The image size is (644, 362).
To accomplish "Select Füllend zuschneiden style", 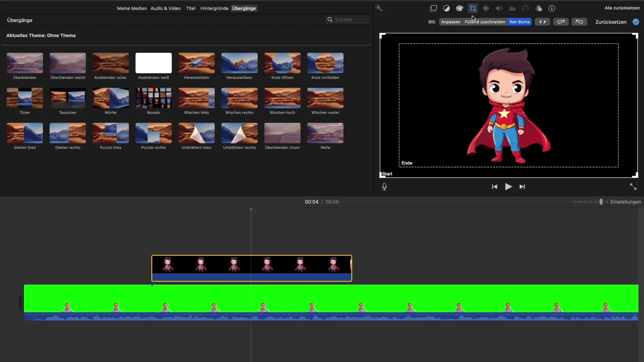I will point(485,22).
